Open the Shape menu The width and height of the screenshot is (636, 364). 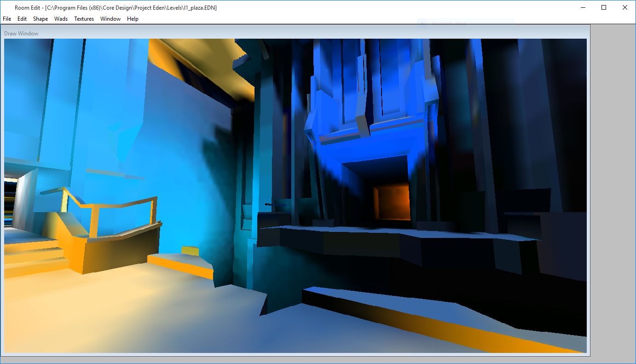point(40,19)
